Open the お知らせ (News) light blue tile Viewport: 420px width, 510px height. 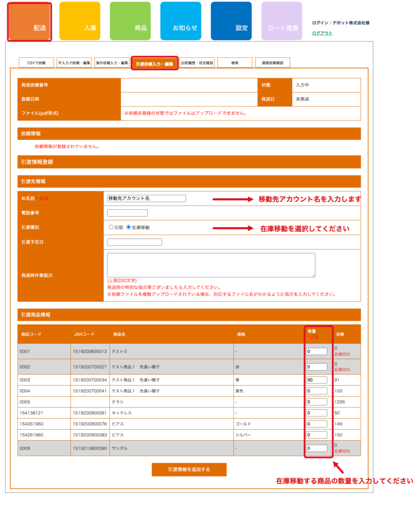[x=181, y=21]
